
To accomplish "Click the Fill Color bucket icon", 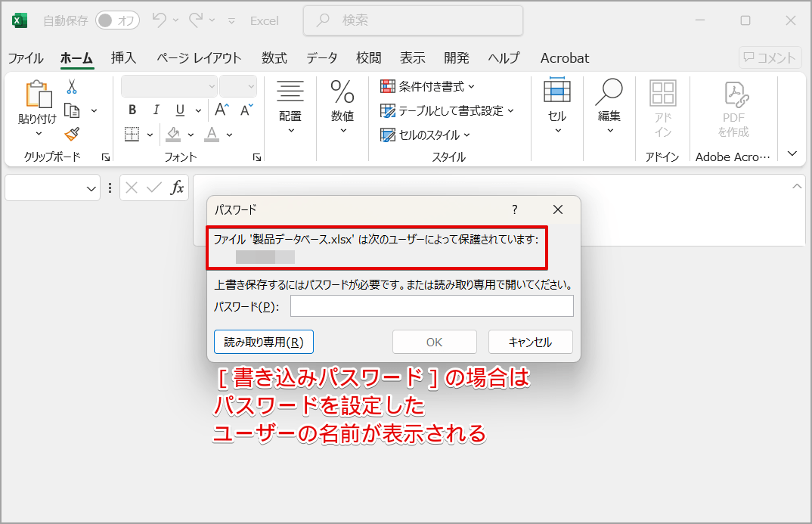I will pyautogui.click(x=173, y=135).
